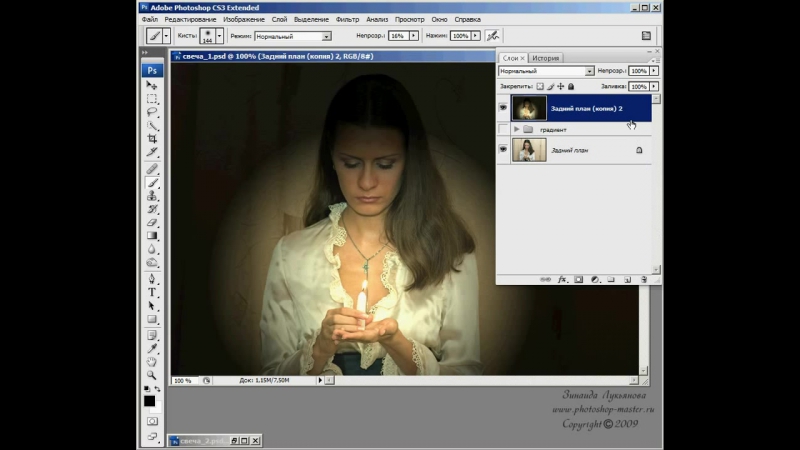This screenshot has width=800, height=450.
Task: Open the Слой menu
Action: 279,19
